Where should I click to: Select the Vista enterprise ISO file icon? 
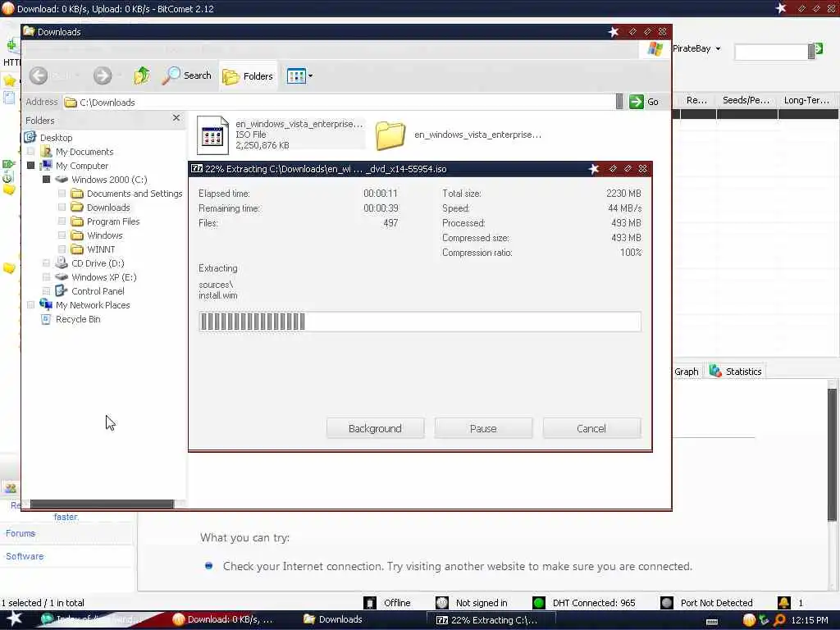[x=212, y=135]
